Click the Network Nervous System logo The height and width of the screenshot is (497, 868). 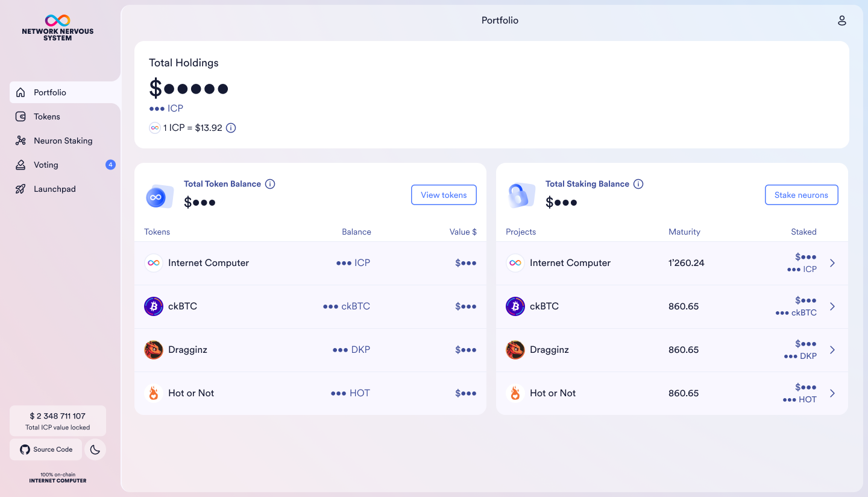point(58,28)
